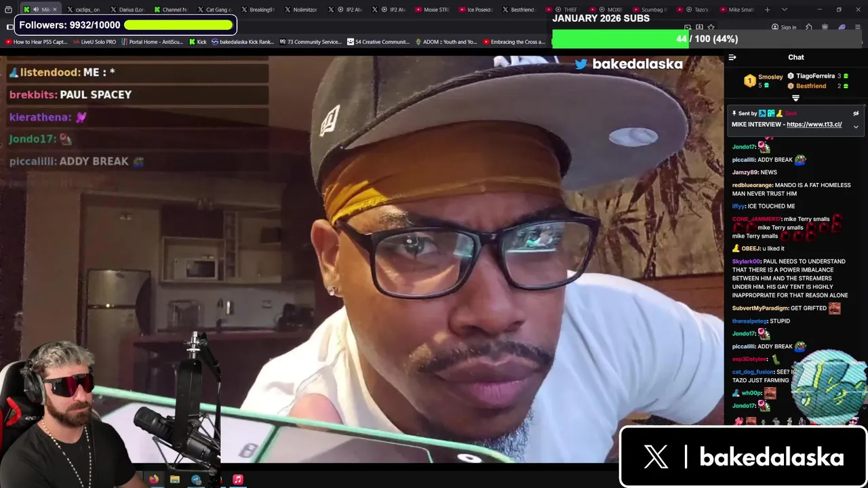Open '73 Community Service...' bookmark
Image resolution: width=868 pixels, height=488 pixels.
click(x=310, y=42)
